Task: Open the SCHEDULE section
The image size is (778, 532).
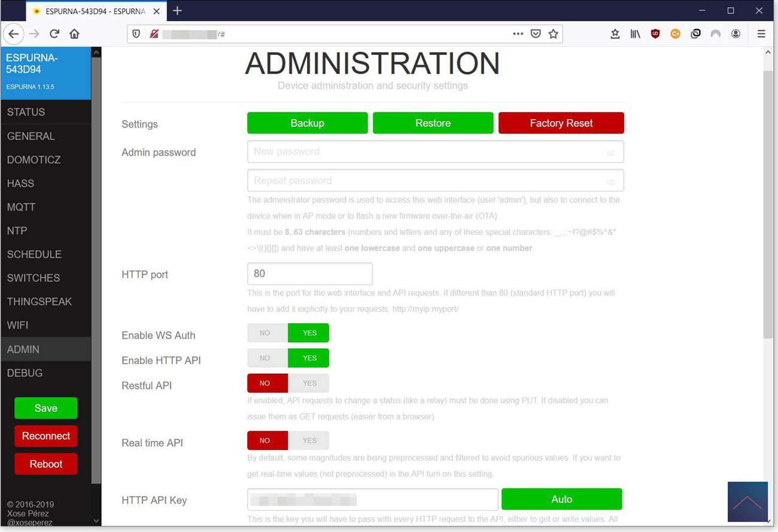Action: [x=45, y=254]
